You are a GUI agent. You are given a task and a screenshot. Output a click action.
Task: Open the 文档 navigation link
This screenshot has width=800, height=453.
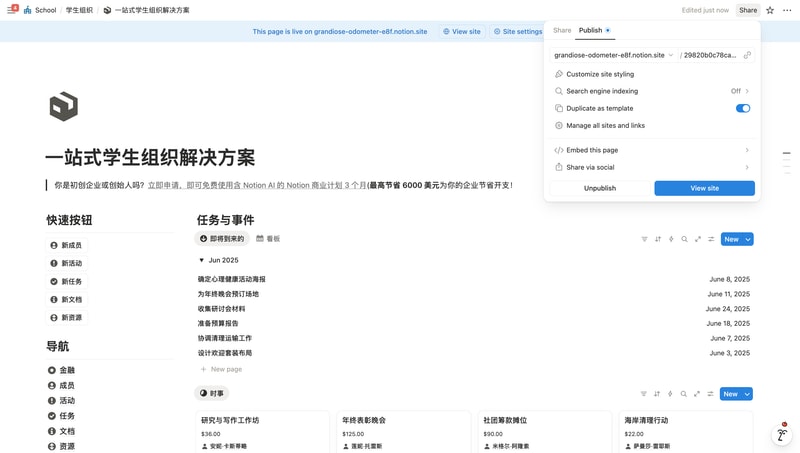point(61,432)
